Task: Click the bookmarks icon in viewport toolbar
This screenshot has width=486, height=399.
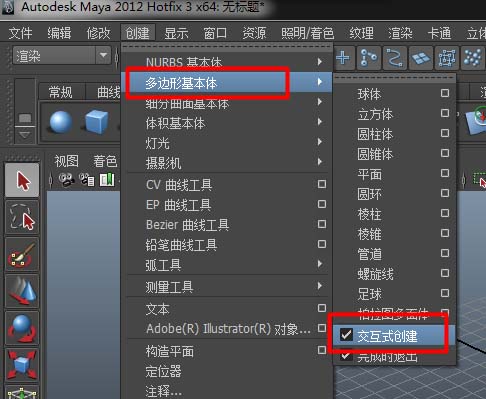Action: point(107,180)
